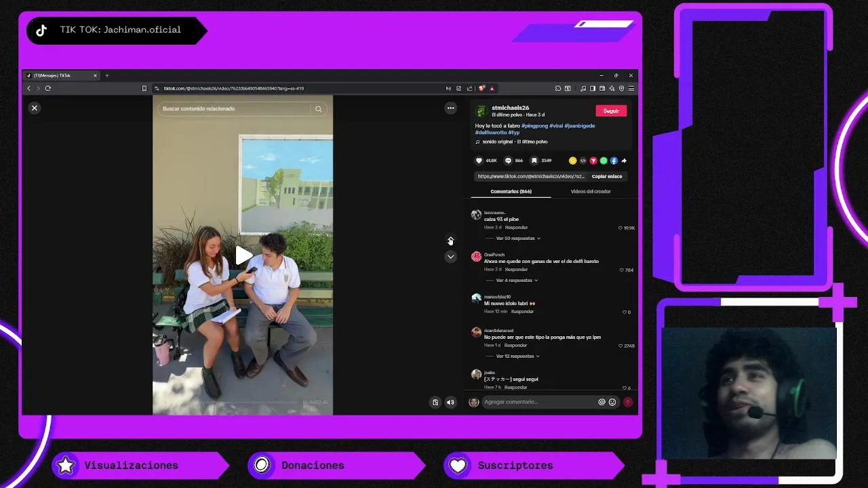Focus the Buscar contenido relacionado field
This screenshot has height=488, width=868.
pyautogui.click(x=243, y=108)
